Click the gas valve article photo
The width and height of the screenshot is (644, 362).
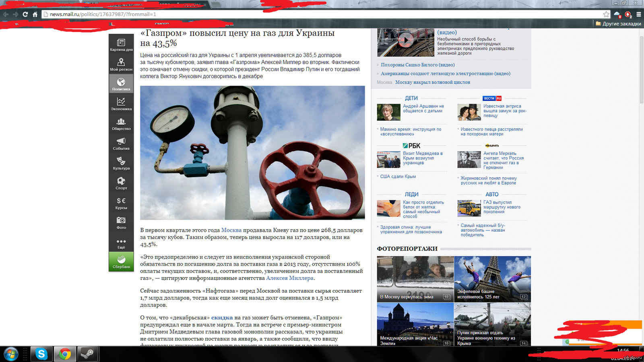[252, 152]
